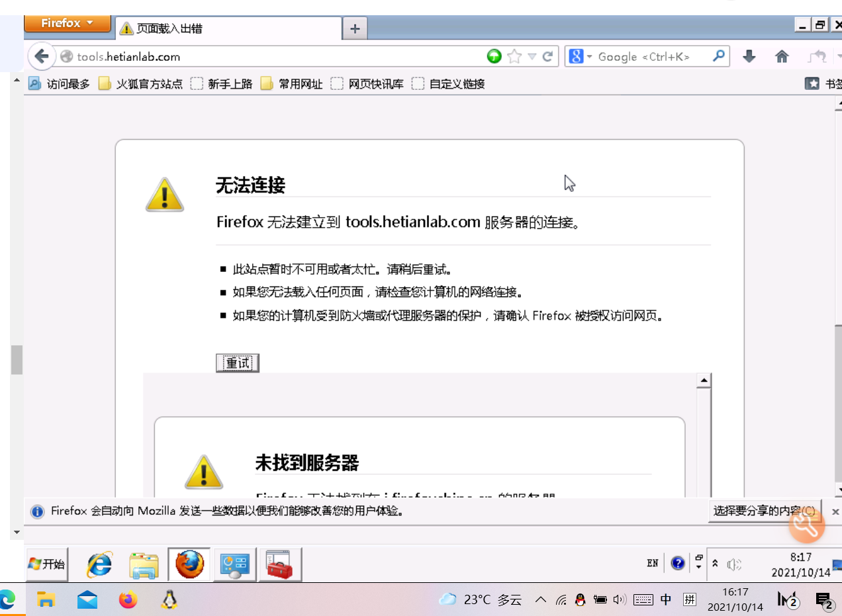Screen dimensions: 842x616
Task: Click the 23°C 多云 weather widget
Action: (x=481, y=599)
